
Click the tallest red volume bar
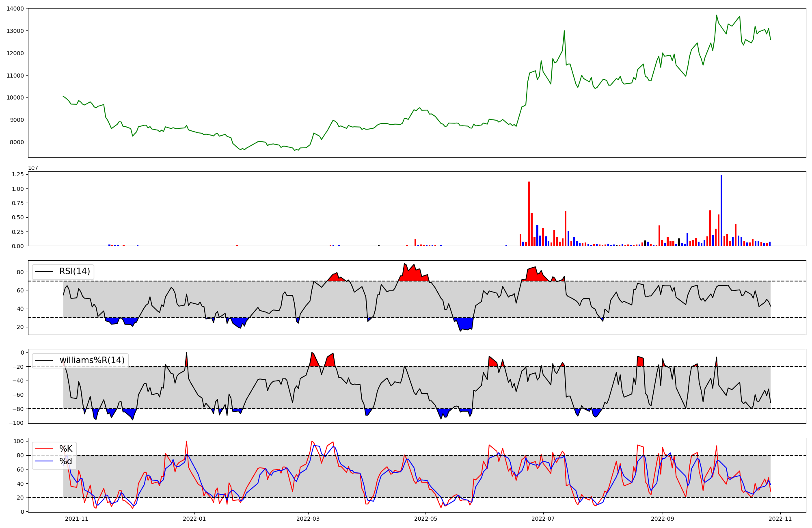[x=529, y=214]
